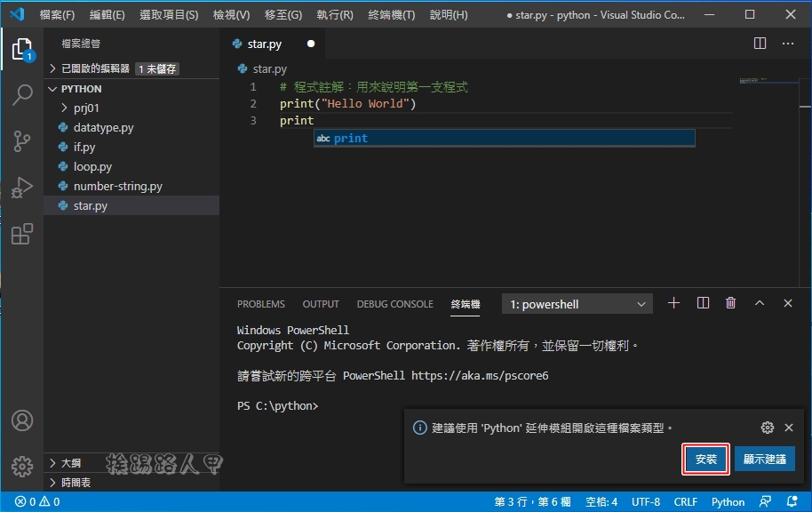
Task: Expand the prj01 folder
Action: click(86, 108)
